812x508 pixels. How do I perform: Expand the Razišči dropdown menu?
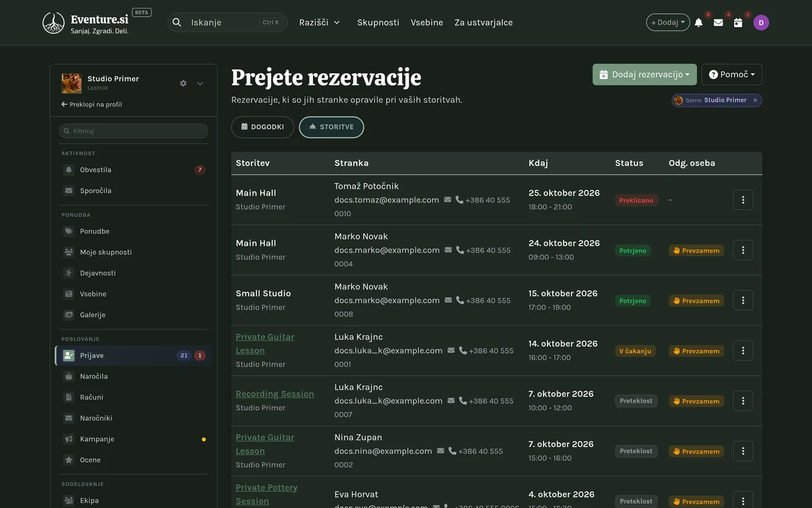320,23
